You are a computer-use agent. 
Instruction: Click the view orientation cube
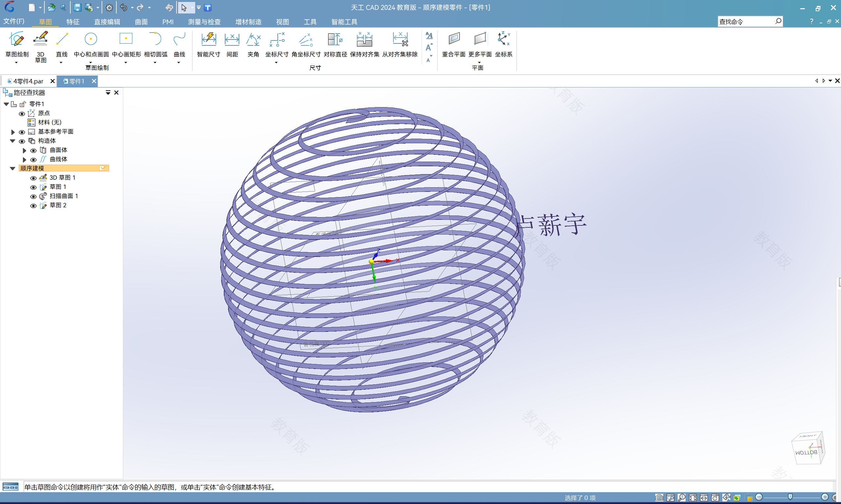click(x=808, y=448)
